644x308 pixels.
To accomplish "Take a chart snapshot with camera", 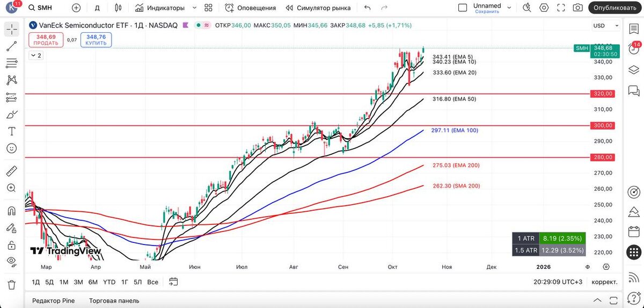I will click(577, 8).
